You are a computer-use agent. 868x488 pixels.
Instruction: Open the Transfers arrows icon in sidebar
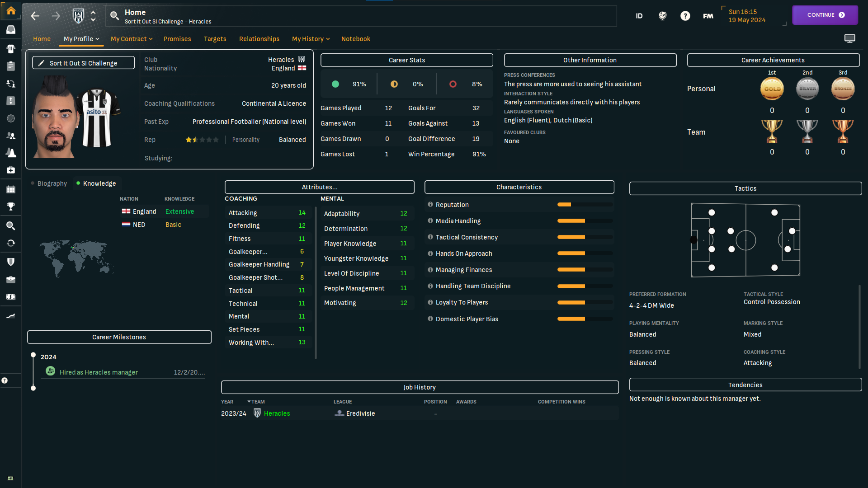pyautogui.click(x=11, y=243)
